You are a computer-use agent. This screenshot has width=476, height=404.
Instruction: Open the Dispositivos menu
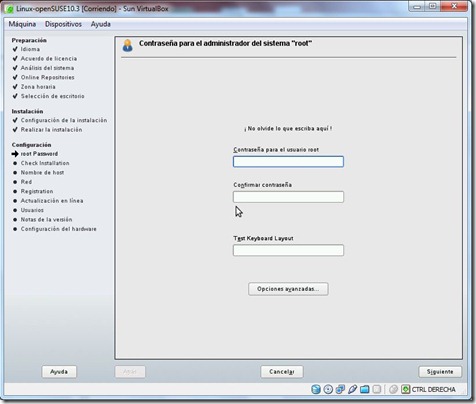pyautogui.click(x=63, y=24)
